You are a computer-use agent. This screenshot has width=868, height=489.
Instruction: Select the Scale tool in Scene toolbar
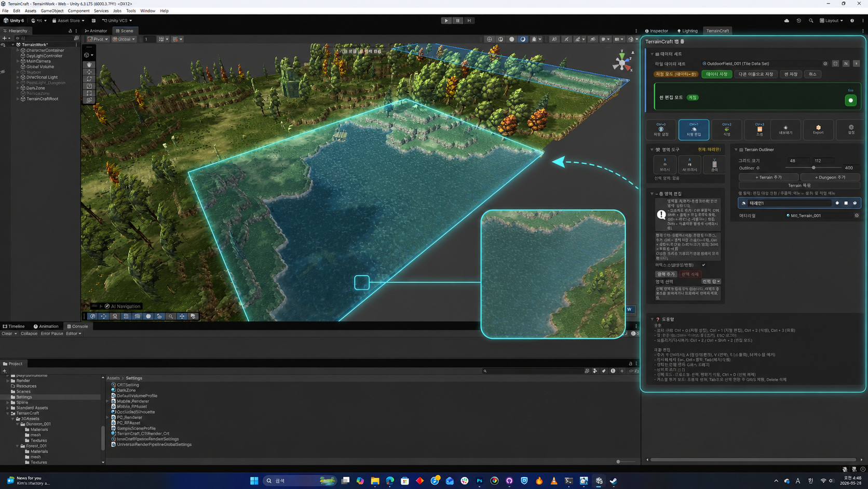(89, 86)
